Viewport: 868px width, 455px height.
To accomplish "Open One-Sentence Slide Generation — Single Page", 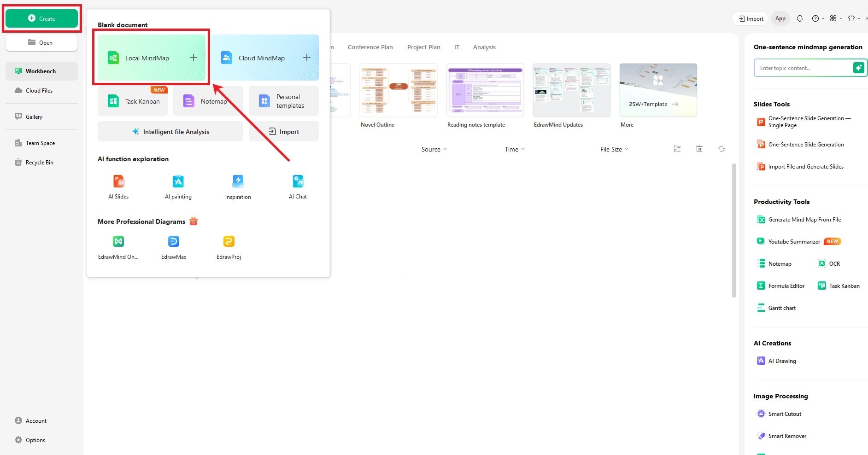I will click(804, 122).
